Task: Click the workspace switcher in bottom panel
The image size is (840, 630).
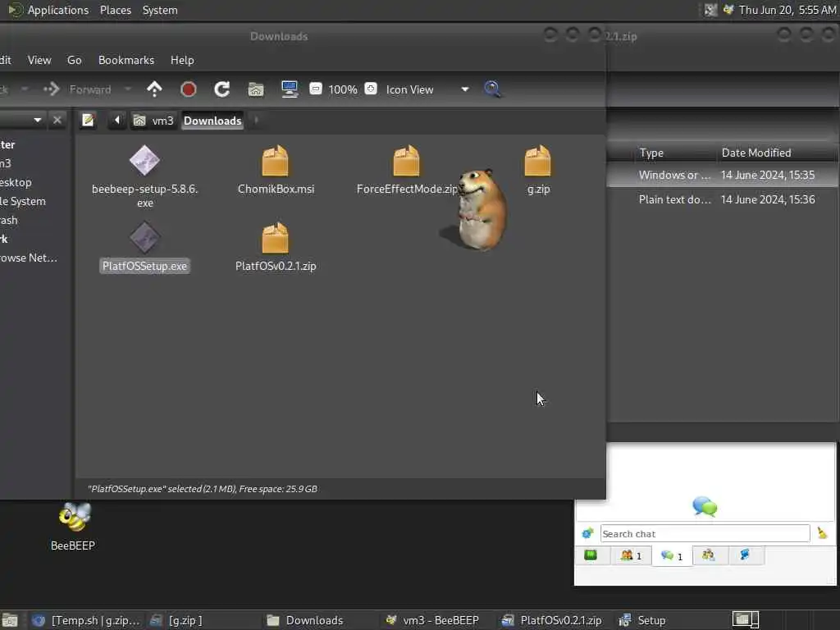Action: coord(745,620)
